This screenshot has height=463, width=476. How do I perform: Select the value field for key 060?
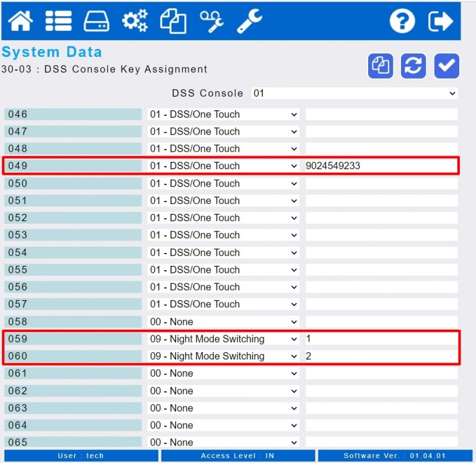point(381,356)
